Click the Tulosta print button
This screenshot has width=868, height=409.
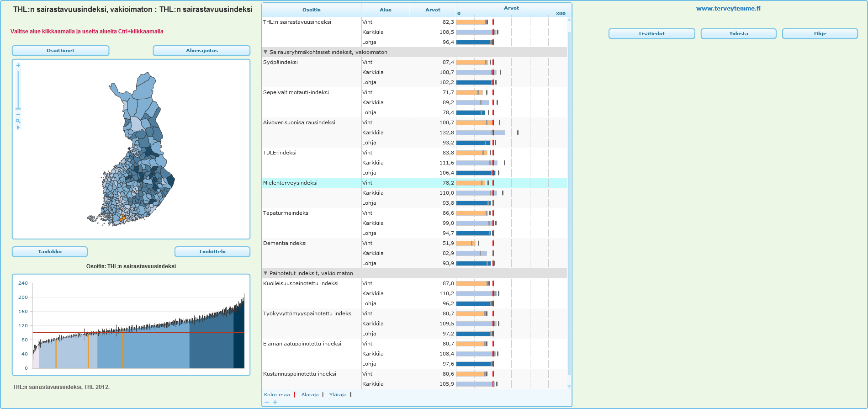739,34
